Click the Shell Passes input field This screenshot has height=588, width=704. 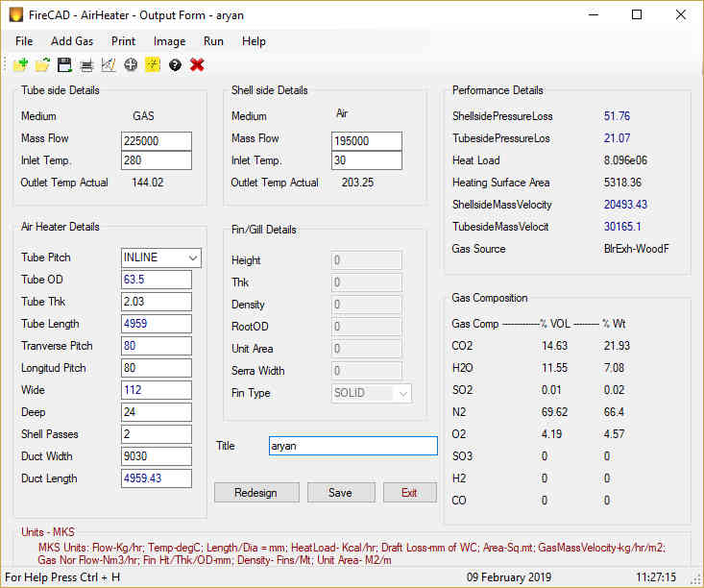157,434
